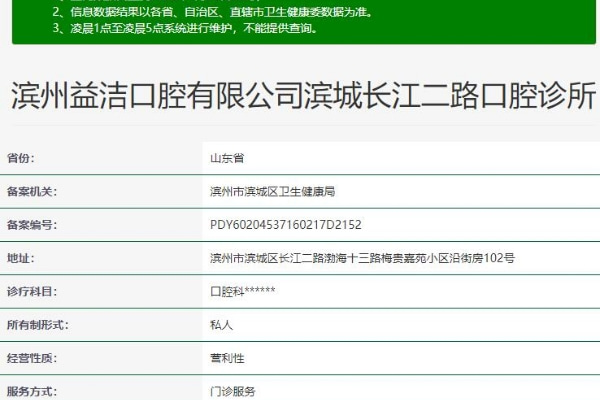Click the 经营性质 label
Image resolution: width=600 pixels, height=400 pixels.
coord(32,358)
